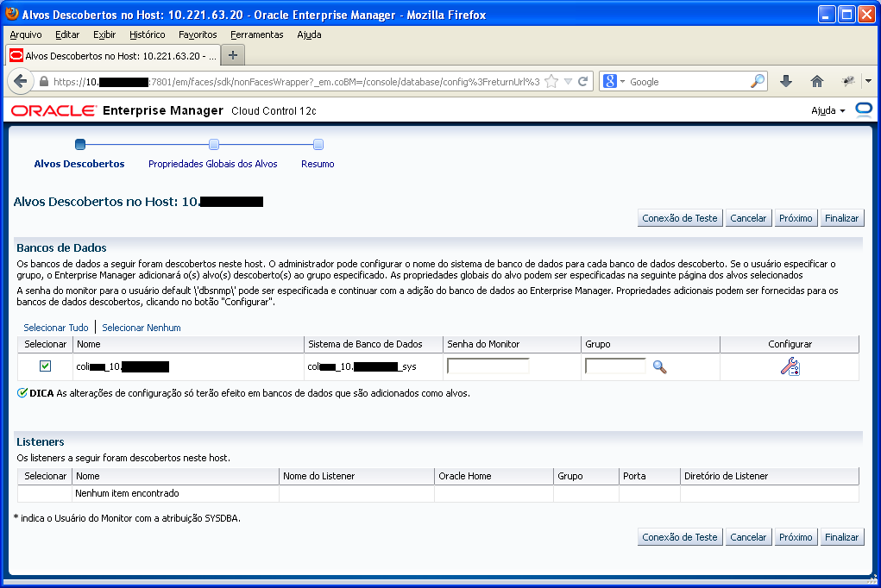Click the Oracle ring icon near Ajuda
This screenshot has height=588, width=881.
coord(864,109)
